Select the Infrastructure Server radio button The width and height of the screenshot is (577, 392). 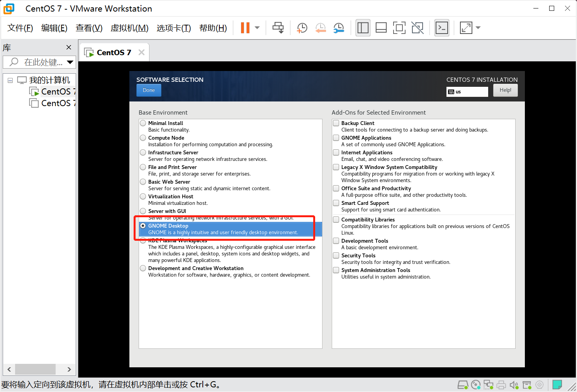[x=143, y=152]
